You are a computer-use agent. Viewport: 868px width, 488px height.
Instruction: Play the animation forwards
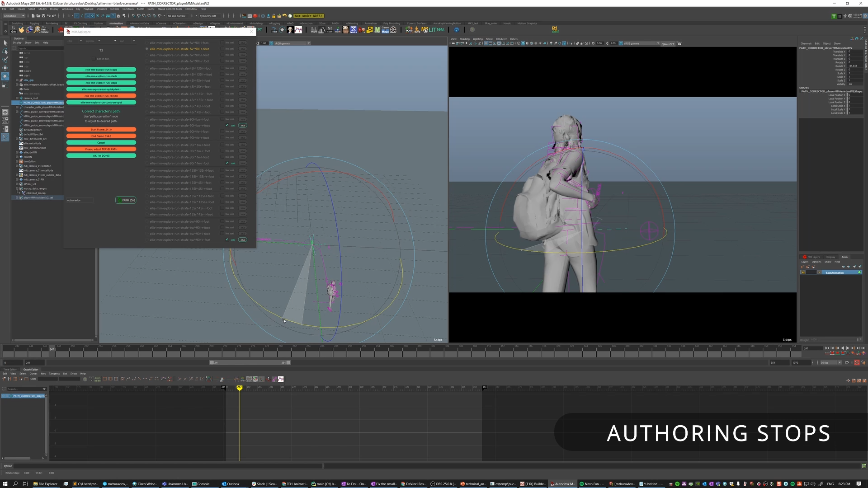847,348
